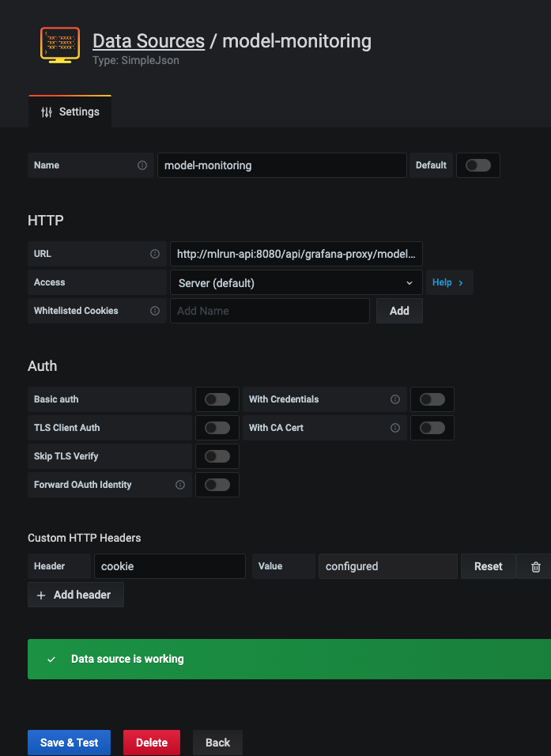Viewport: 551px width, 756px height.
Task: Go to the Data Sources breadcrumb link
Action: [x=149, y=41]
